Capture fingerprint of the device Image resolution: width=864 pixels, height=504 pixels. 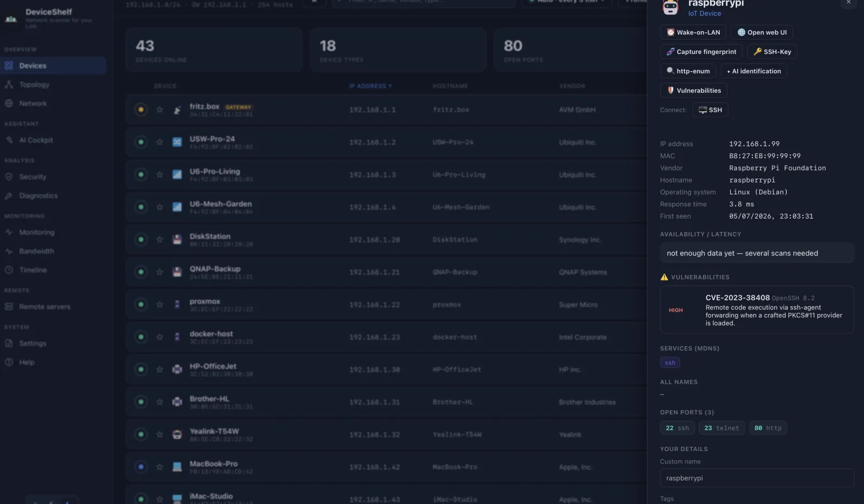point(701,52)
